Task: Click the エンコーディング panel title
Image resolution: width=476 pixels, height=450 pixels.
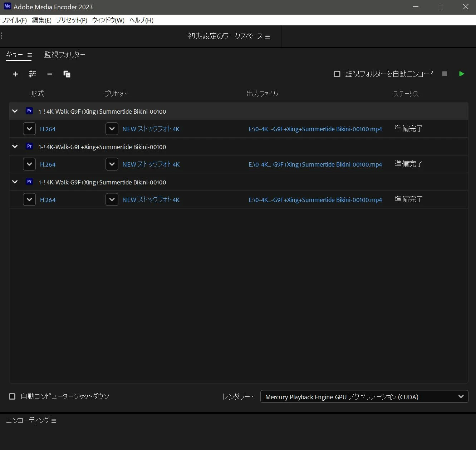Action: coord(28,420)
